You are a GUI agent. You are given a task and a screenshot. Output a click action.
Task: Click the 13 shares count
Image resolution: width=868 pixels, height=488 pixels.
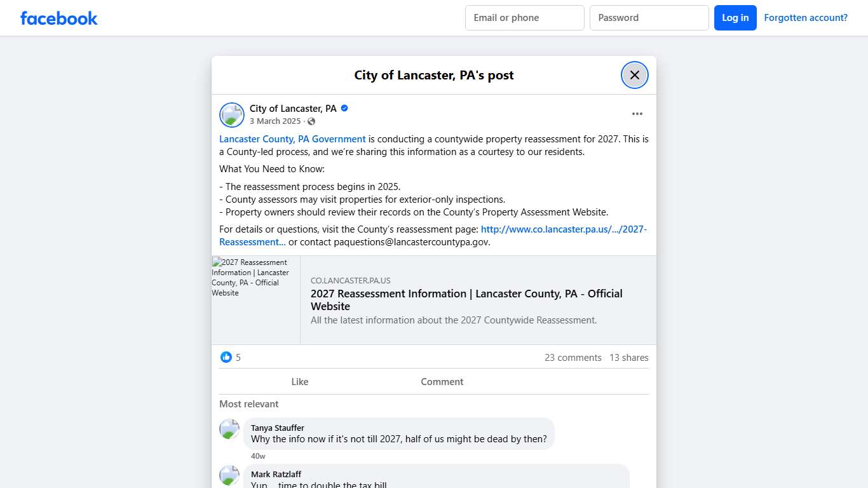[628, 357]
